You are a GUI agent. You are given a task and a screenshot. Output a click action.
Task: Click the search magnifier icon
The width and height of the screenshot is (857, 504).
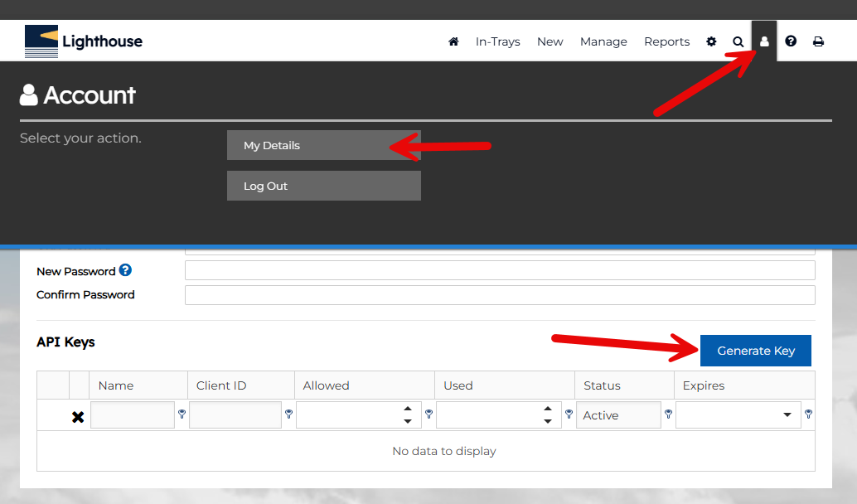[738, 41]
